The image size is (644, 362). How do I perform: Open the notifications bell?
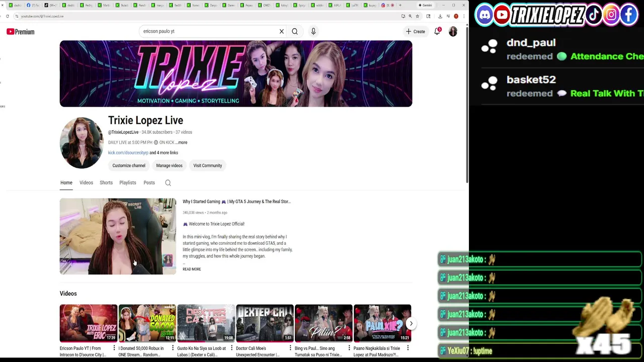click(x=437, y=31)
